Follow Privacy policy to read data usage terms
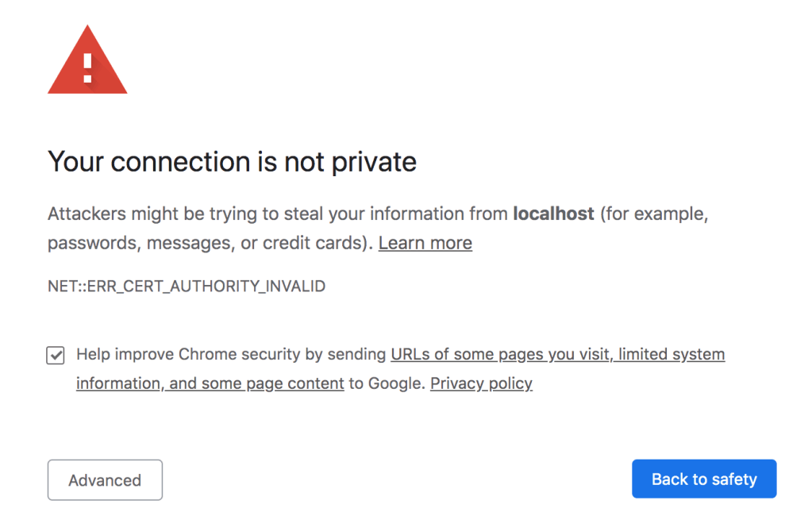812x531 pixels. click(481, 383)
